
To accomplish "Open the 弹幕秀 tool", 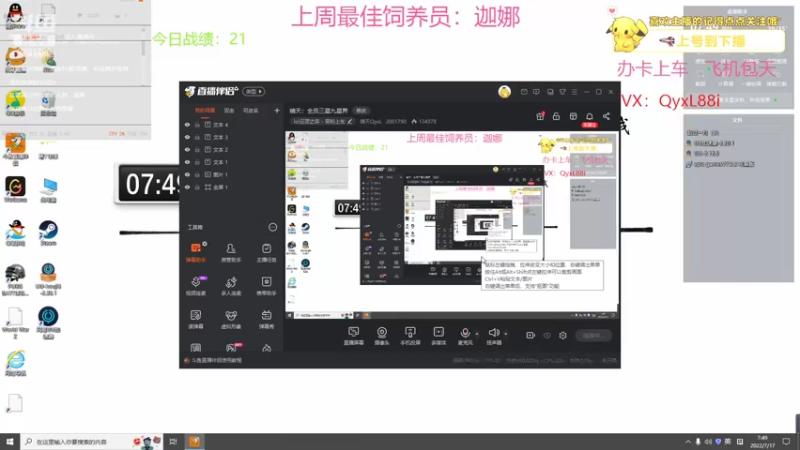I will pos(266,319).
